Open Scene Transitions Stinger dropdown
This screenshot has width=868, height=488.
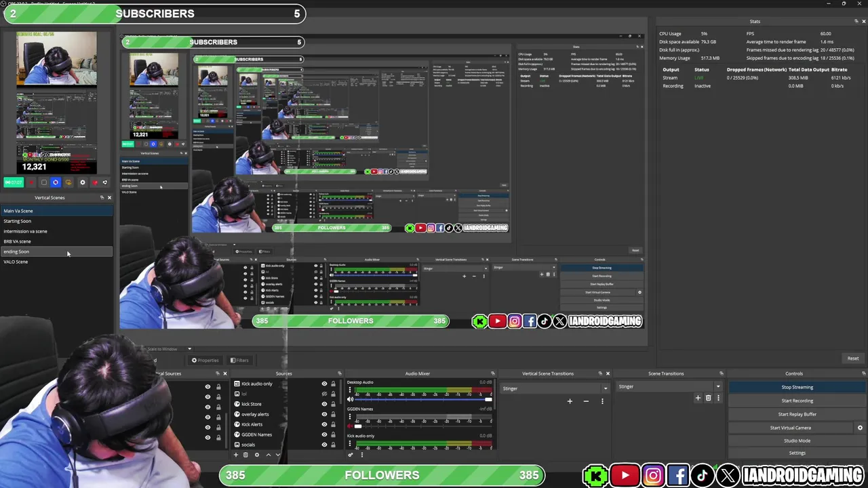[669, 386]
